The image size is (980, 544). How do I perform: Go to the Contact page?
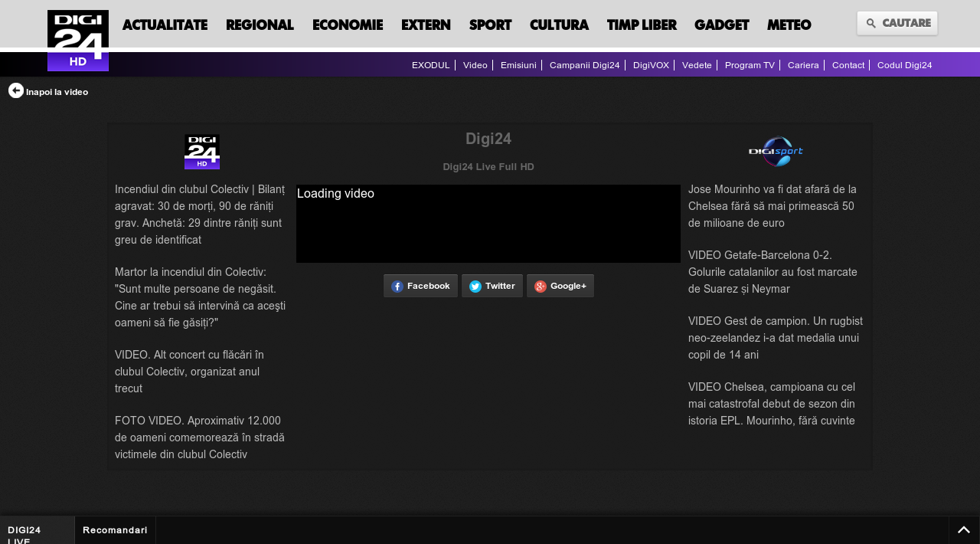848,65
